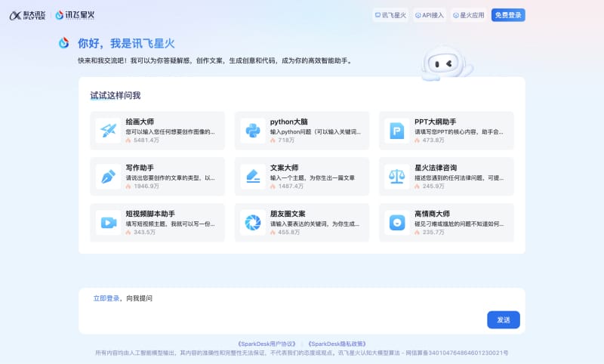Click the 你好，我是讯飞星火 greeting text
Screen dimensions: 604x364
[126, 43]
